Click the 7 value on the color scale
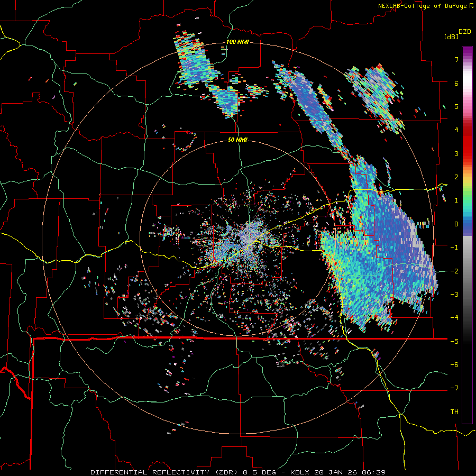Screen dimensions: 476x476 (x=456, y=59)
